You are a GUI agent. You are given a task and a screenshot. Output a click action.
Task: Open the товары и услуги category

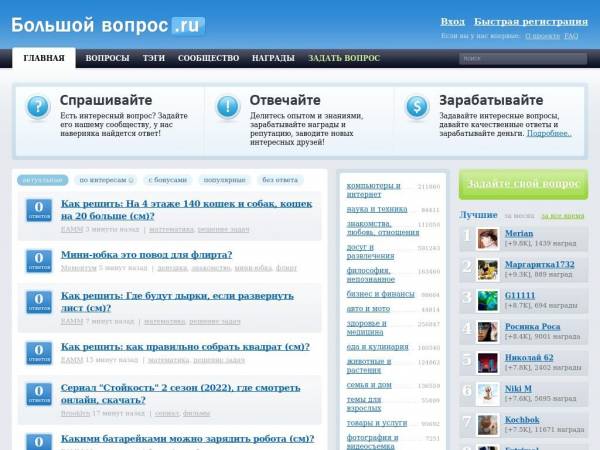(x=377, y=423)
